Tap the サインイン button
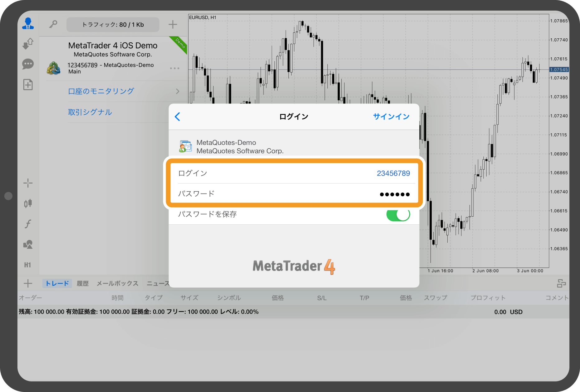Viewport: 580px width, 392px height. 391,117
